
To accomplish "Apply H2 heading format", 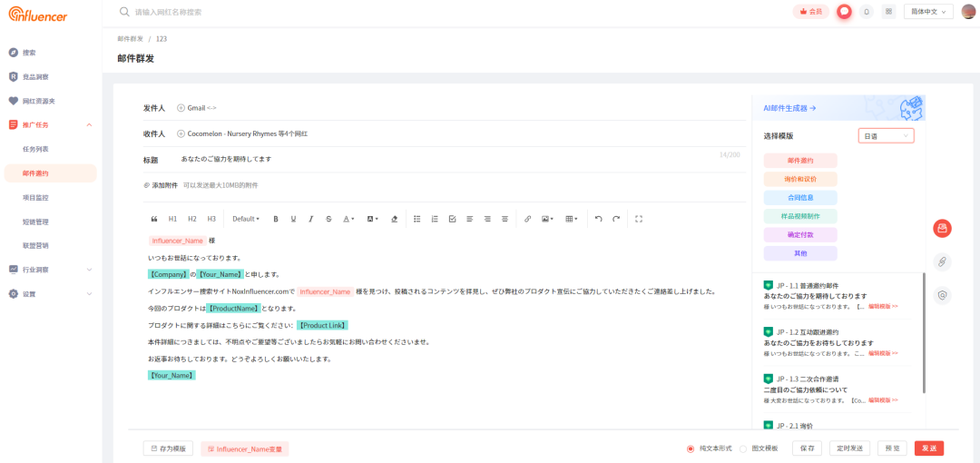I will click(x=191, y=219).
